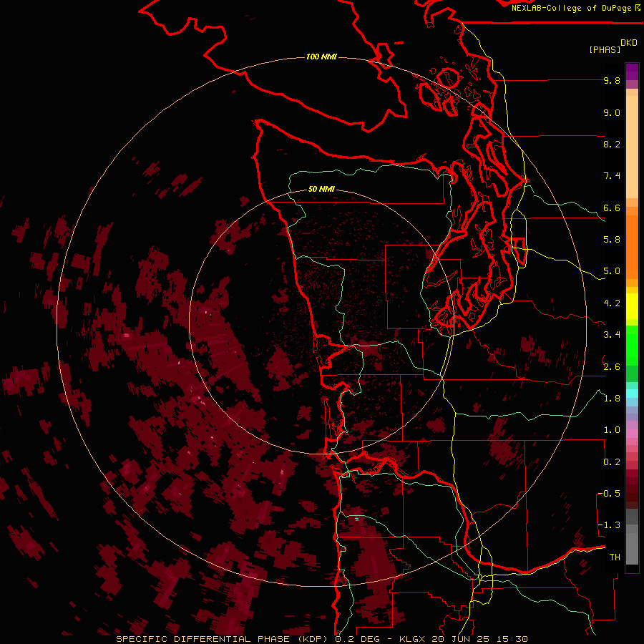Pick the cyan segment beside 1.8
Viewport: 644px width, 644px height.
(x=632, y=394)
